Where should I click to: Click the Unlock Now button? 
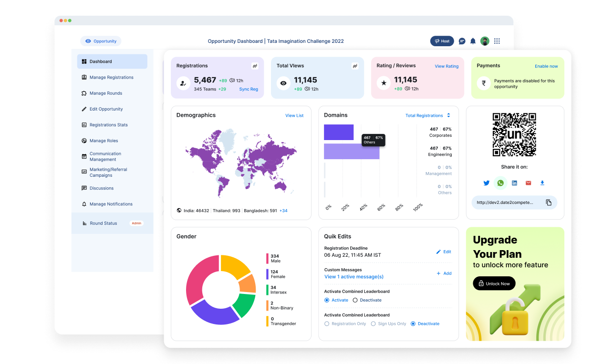click(x=494, y=283)
